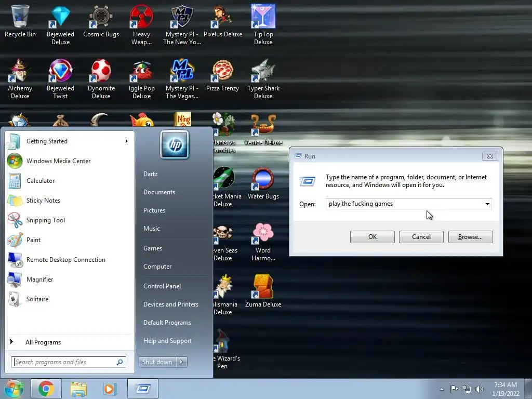Open Control Panel from Start menu
Image resolution: width=532 pixels, height=399 pixels.
(162, 286)
